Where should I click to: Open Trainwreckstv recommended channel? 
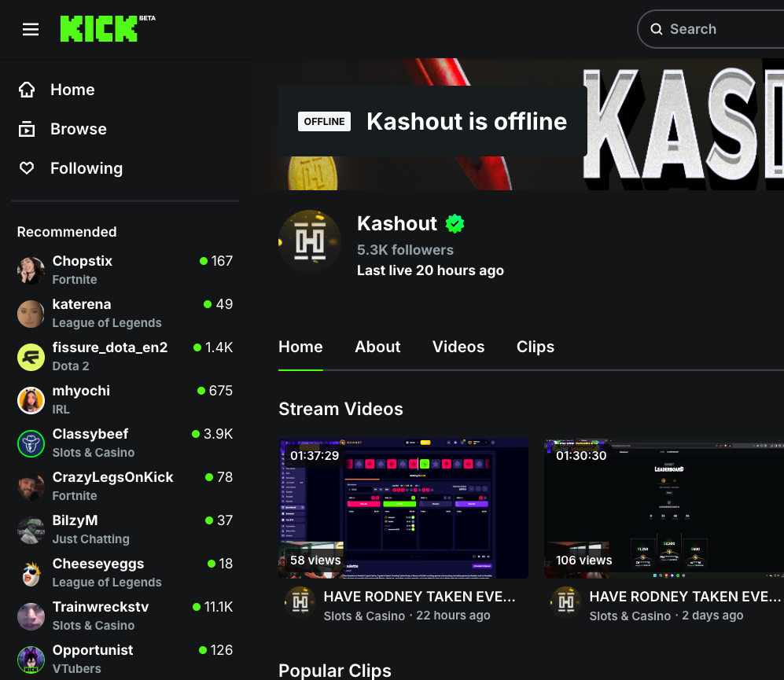point(125,616)
